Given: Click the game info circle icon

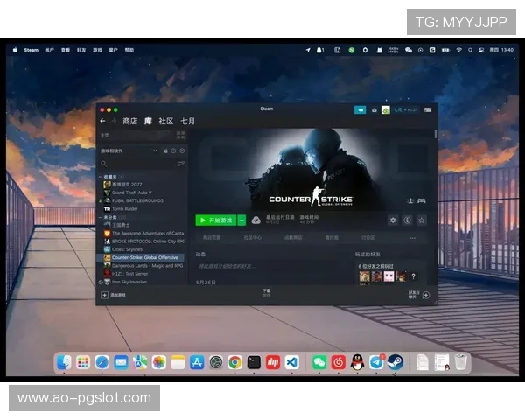Looking at the screenshot, I should tap(407, 220).
